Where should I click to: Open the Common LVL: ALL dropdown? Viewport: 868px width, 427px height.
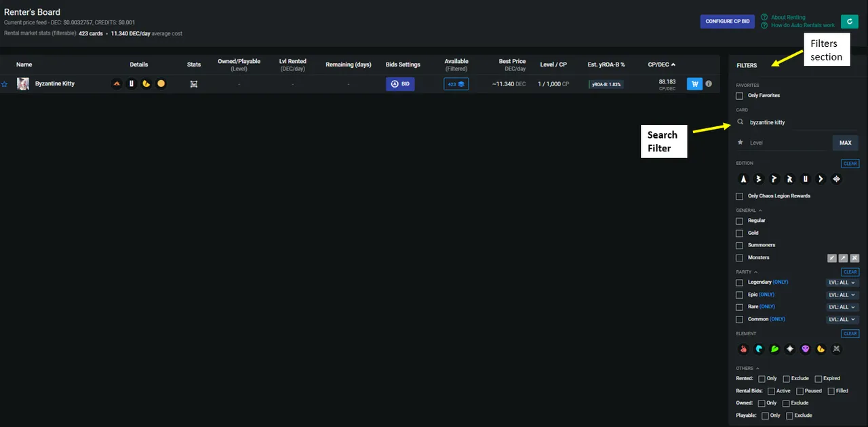click(842, 319)
